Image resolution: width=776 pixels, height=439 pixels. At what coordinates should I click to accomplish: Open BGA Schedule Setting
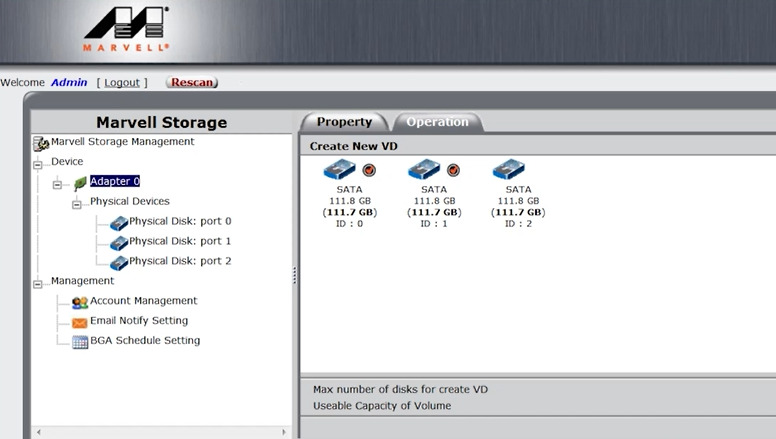pos(145,341)
